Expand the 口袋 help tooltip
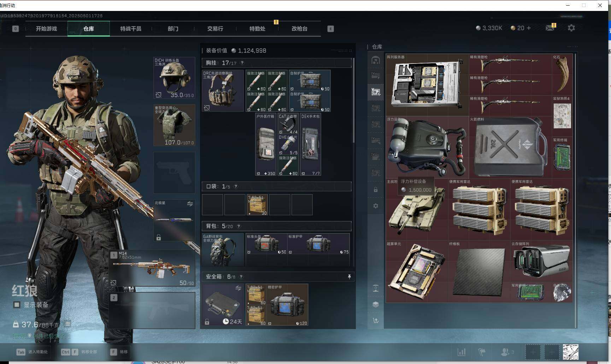This screenshot has height=364, width=611. pos(236,186)
